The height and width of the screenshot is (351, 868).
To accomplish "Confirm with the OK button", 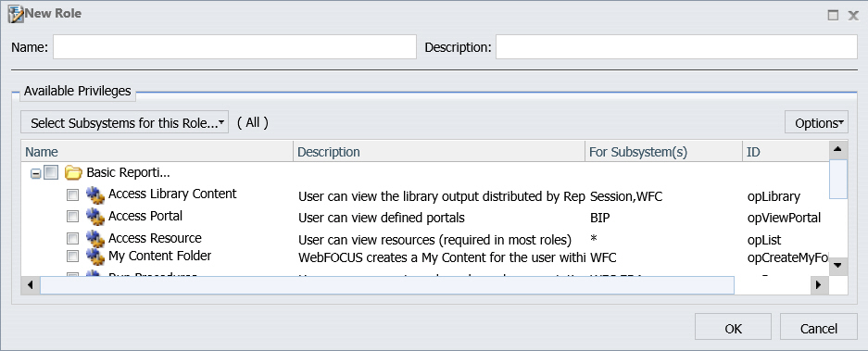I will click(733, 328).
